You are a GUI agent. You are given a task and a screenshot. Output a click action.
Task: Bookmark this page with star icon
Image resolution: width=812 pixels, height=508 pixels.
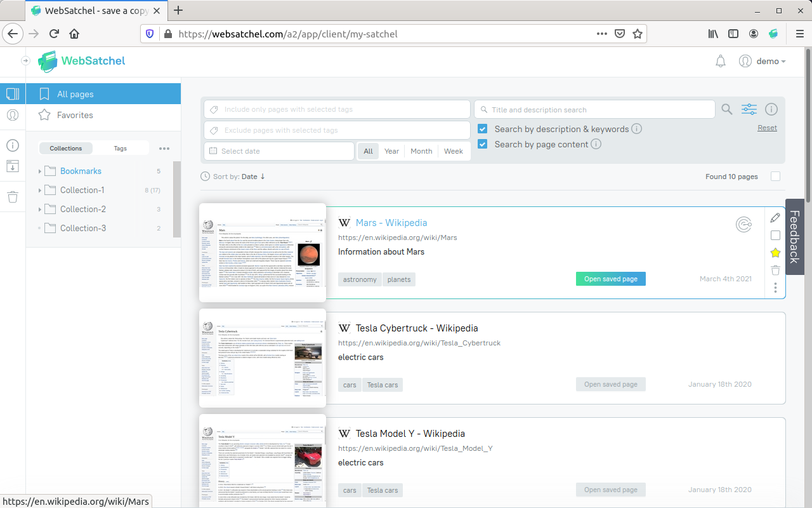click(x=638, y=34)
